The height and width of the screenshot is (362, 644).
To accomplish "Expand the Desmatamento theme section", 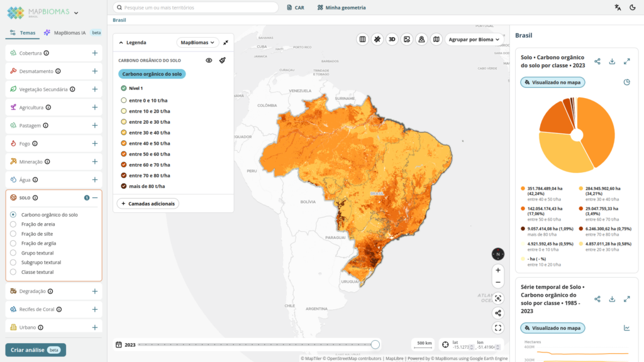I will [x=94, y=71].
